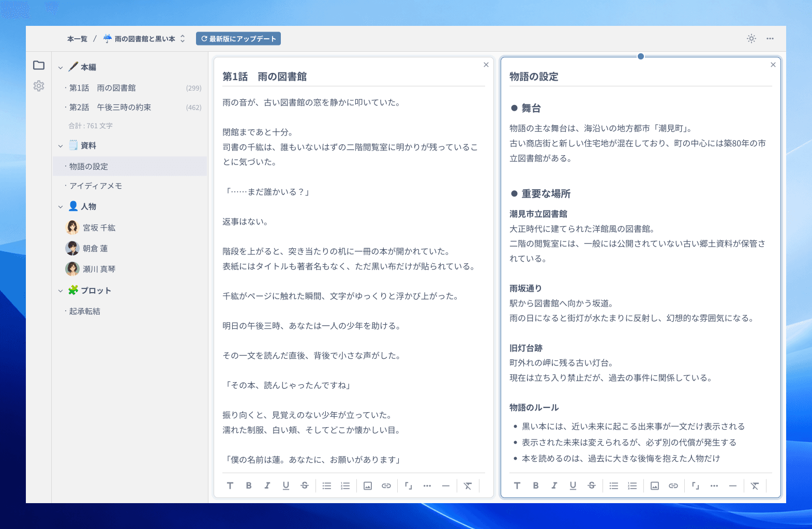Toggle bold in 第1話 toolbar
This screenshot has width=812, height=529.
click(249, 486)
